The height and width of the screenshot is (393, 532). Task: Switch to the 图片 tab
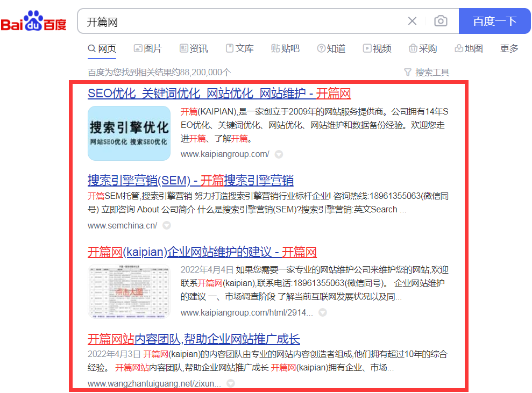[147, 48]
